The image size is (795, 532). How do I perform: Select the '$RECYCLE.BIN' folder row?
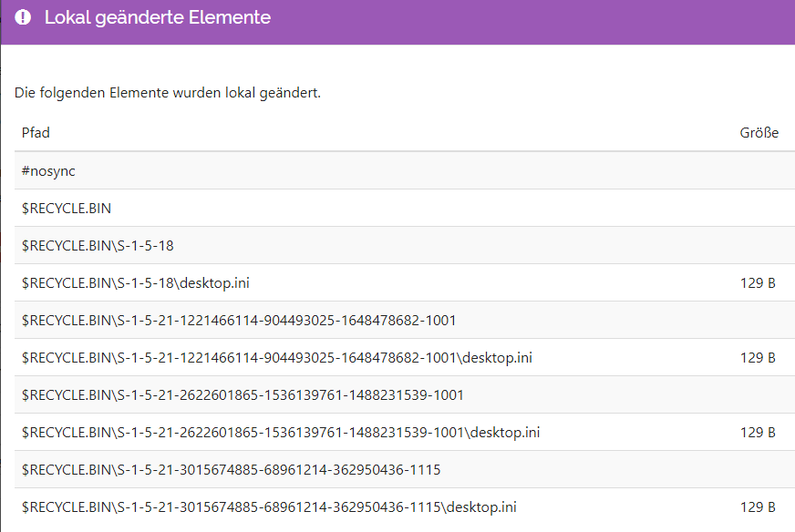[x=405, y=209]
